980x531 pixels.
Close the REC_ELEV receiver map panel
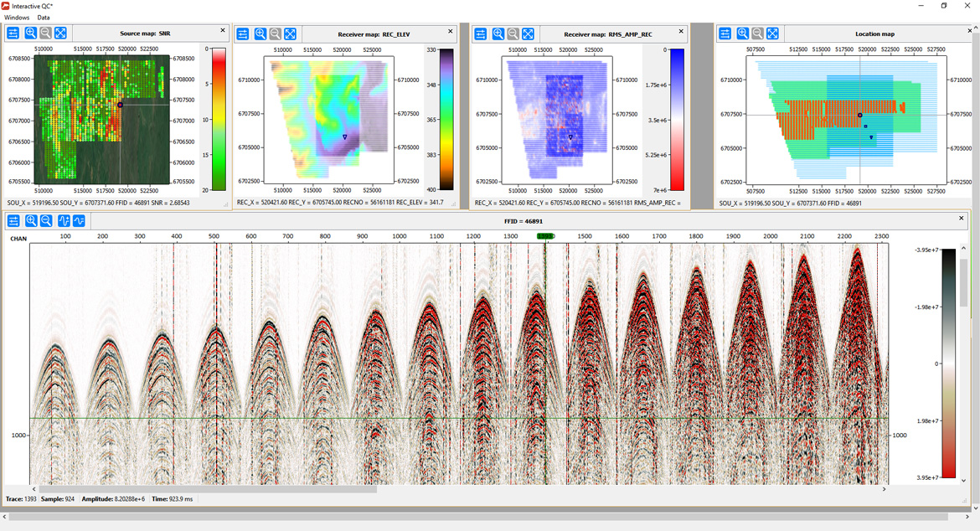pyautogui.click(x=450, y=31)
